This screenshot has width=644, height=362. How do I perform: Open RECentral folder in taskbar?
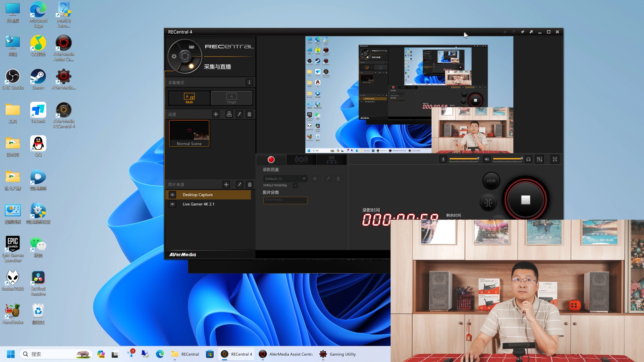click(185, 354)
